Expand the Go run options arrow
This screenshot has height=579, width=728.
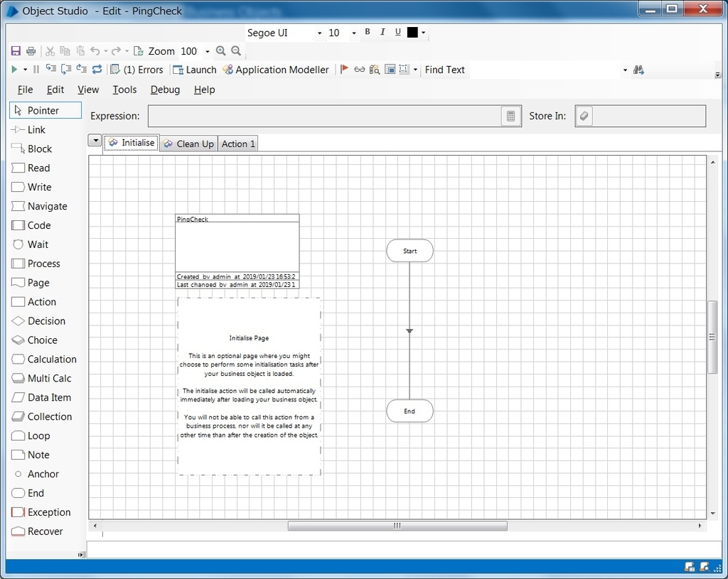25,70
